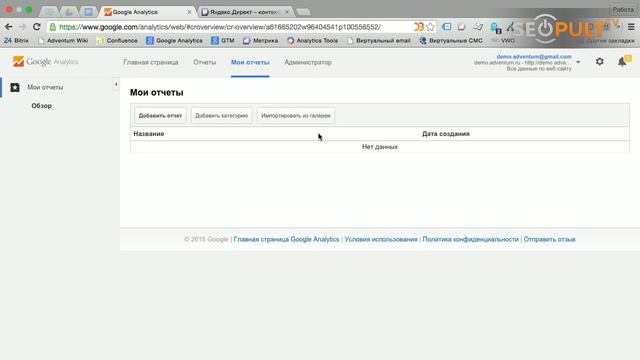640x360 pixels.
Task: Switch to the Яндекс.Директ browser tab
Action: (x=244, y=12)
